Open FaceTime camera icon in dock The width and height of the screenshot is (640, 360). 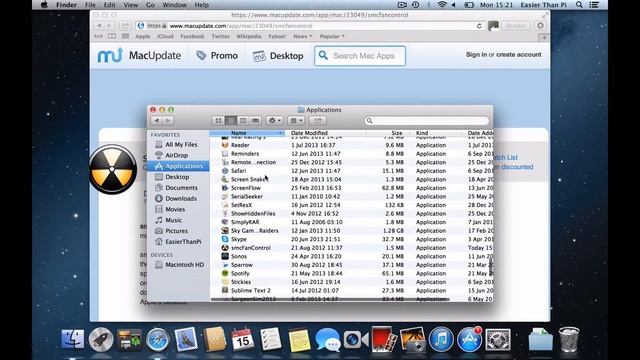356,340
